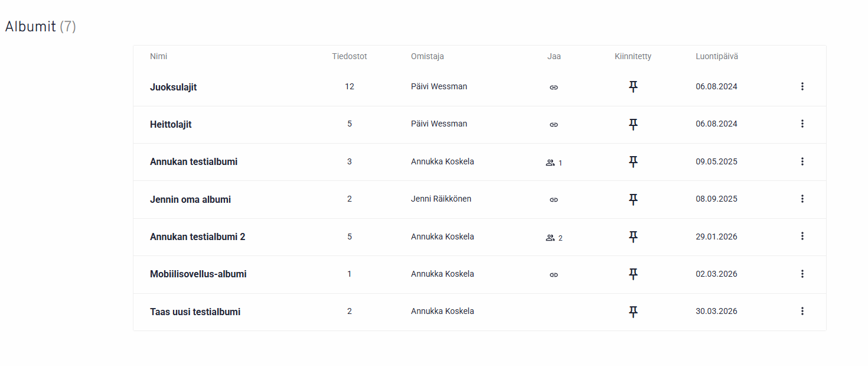This screenshot has width=868, height=366.
Task: Click the share link icon for Heittolajit
Action: [553, 125]
